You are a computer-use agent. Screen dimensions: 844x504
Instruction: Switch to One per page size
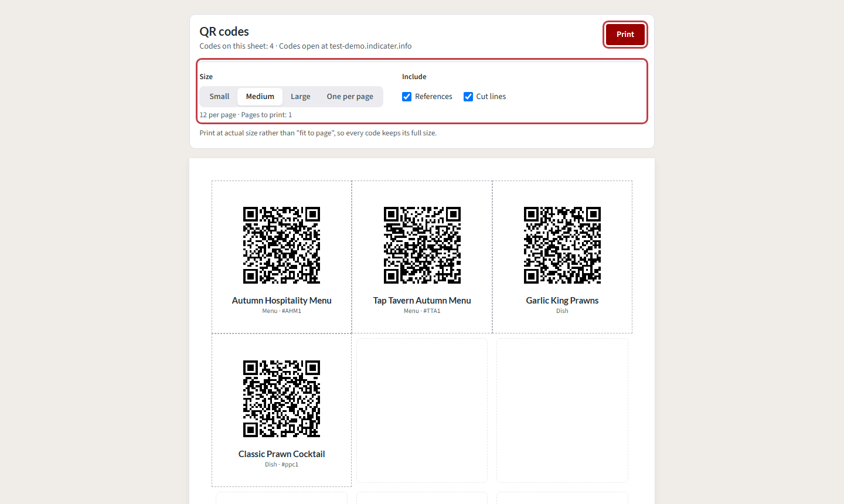pyautogui.click(x=350, y=97)
